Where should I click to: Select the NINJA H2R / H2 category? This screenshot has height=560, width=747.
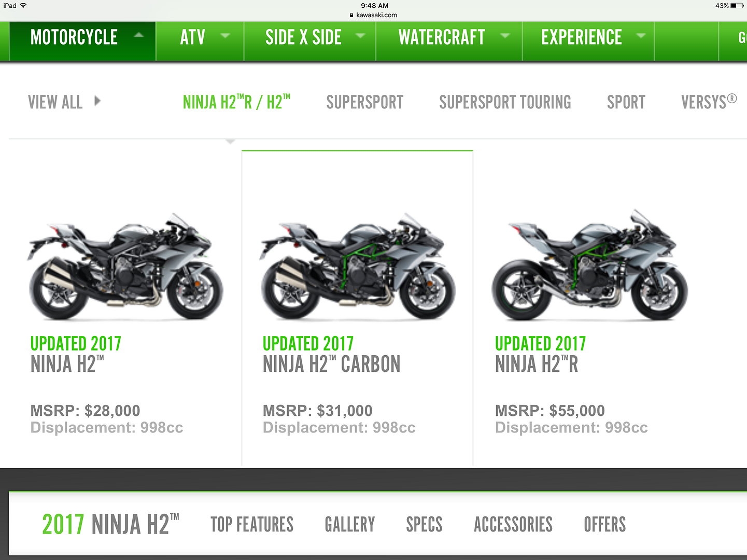236,102
